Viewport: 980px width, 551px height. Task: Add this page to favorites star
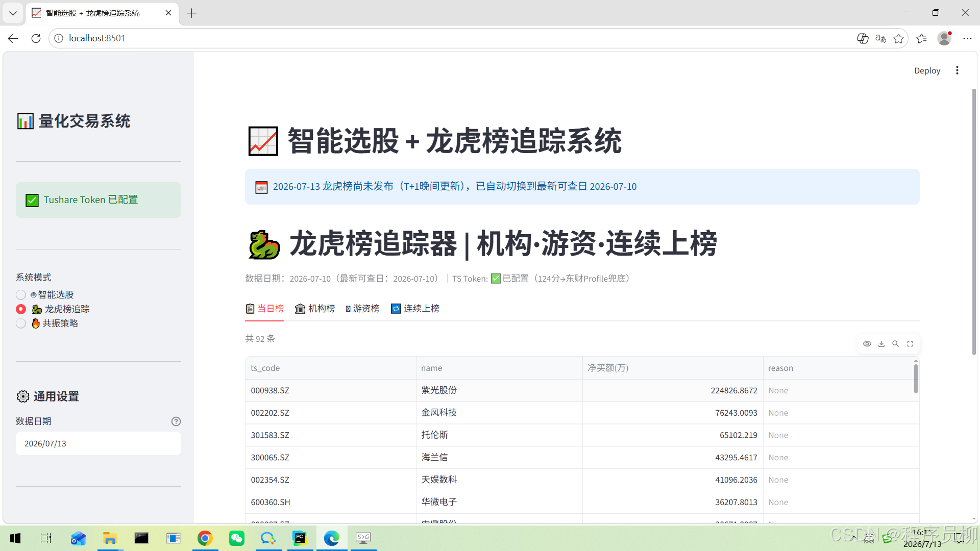pyautogui.click(x=899, y=38)
